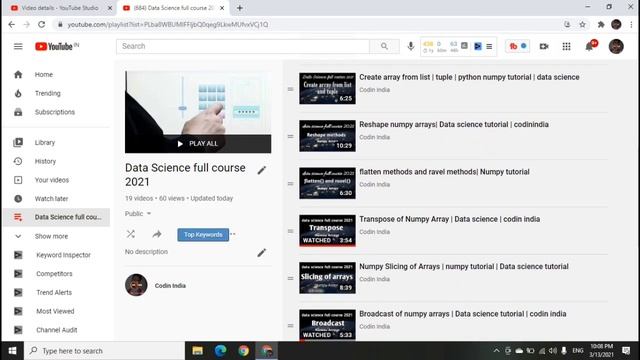Open the notifications bell
Image resolution: width=640 pixels, height=360 pixels.
(589, 47)
